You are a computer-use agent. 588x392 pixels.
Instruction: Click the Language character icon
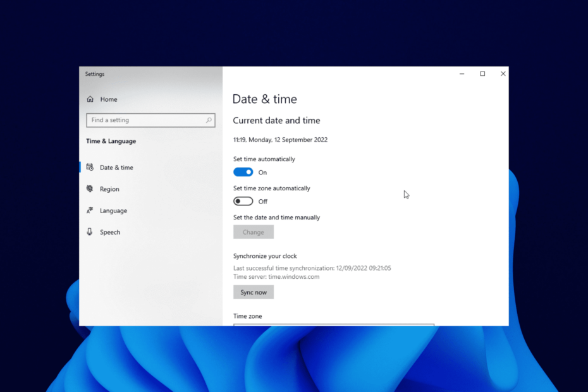[90, 211]
